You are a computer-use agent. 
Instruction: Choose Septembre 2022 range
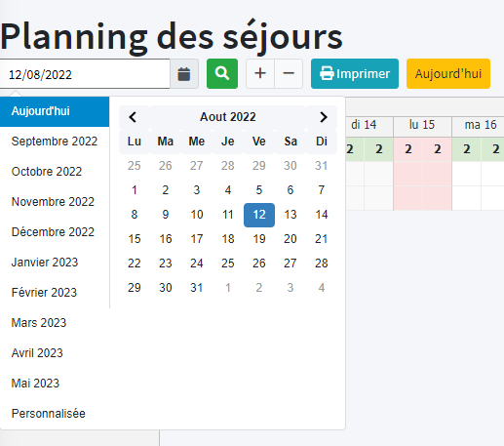tap(55, 142)
